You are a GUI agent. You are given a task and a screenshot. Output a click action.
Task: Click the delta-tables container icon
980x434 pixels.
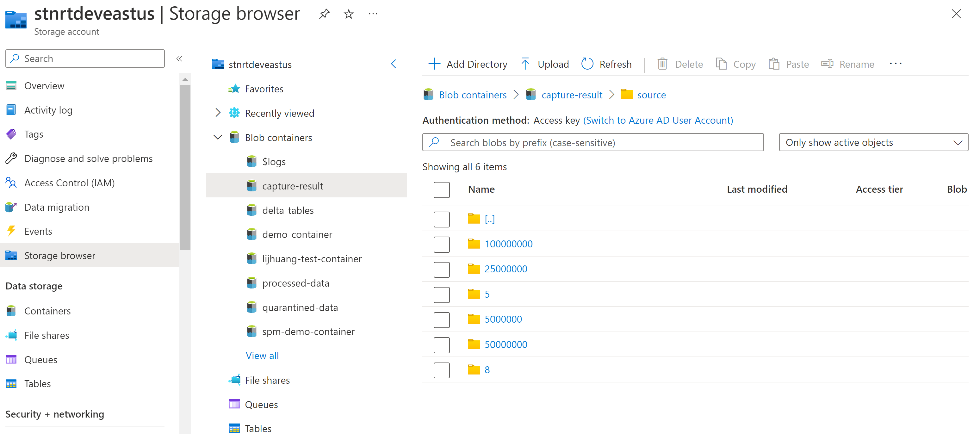point(251,210)
